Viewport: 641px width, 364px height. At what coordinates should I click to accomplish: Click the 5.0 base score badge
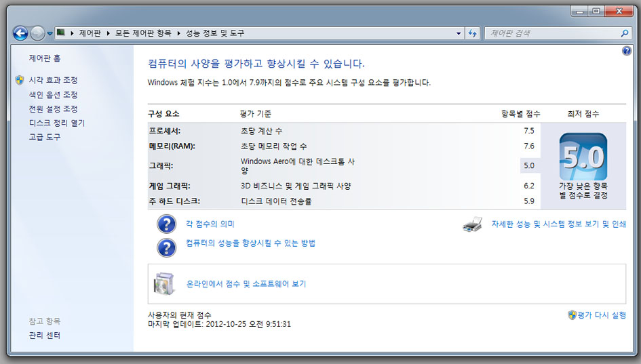coord(583,157)
